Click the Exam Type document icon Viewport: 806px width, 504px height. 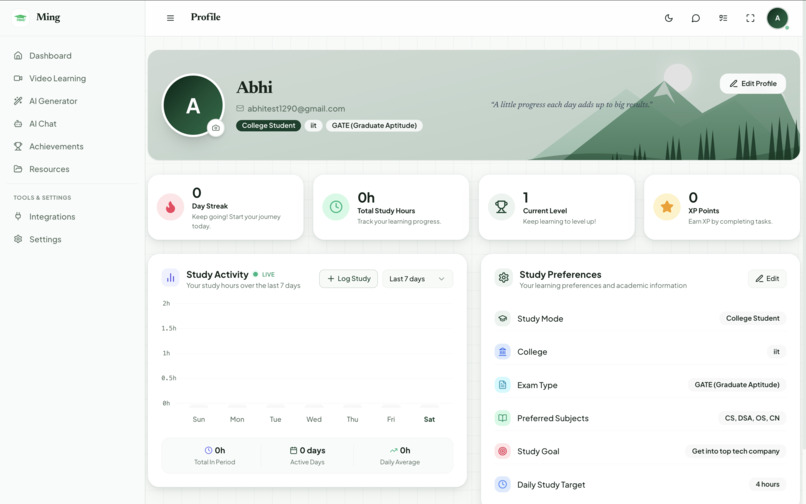click(502, 385)
